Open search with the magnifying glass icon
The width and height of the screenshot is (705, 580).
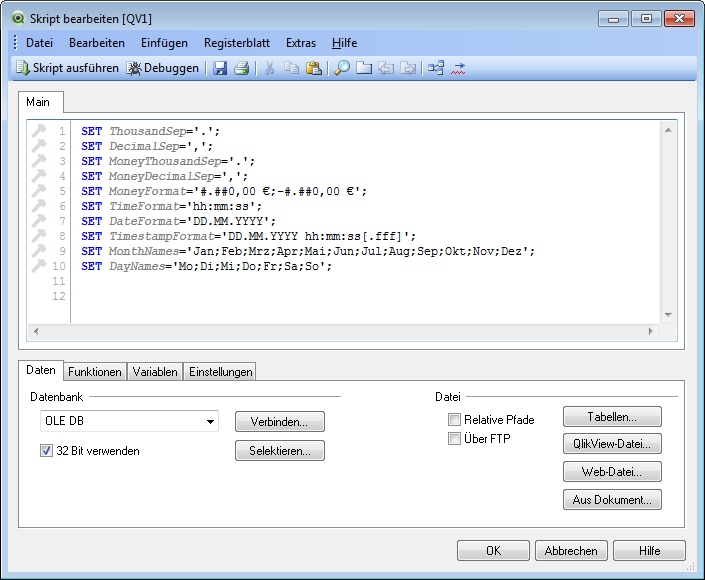point(341,68)
